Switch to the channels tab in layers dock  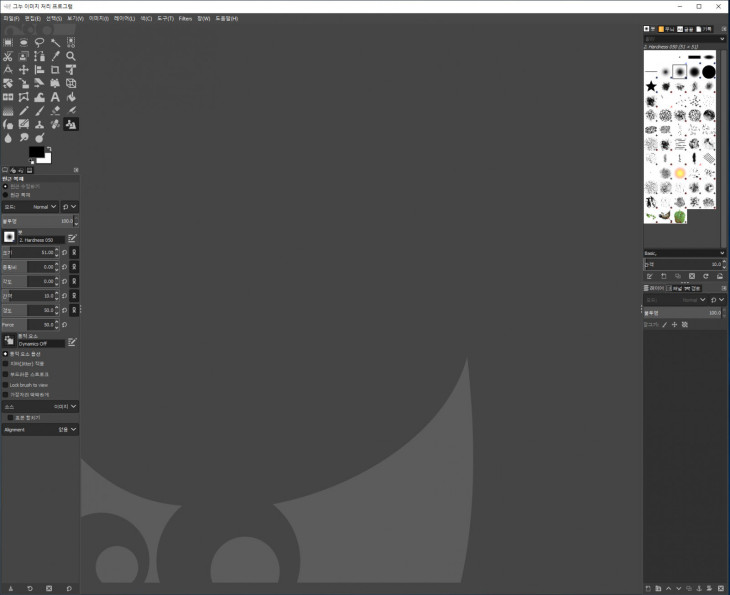pyautogui.click(x=674, y=288)
